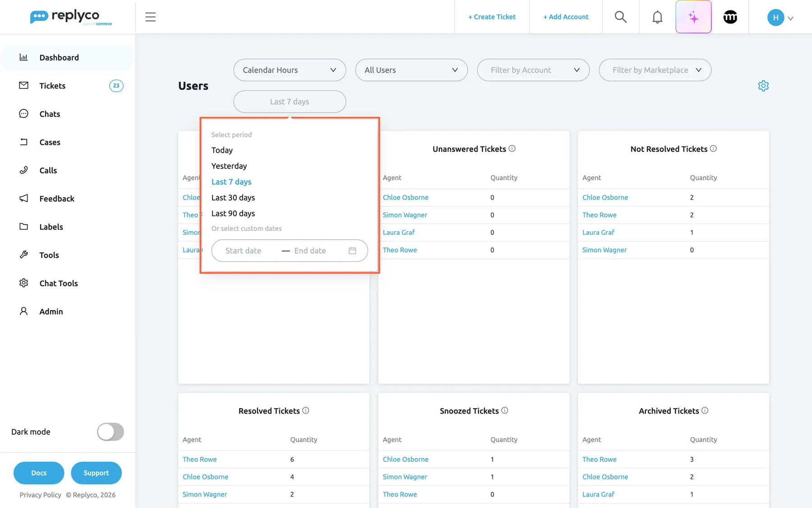Click the calendar icon in date field
Viewport: 812px width, 508px height.
[352, 251]
